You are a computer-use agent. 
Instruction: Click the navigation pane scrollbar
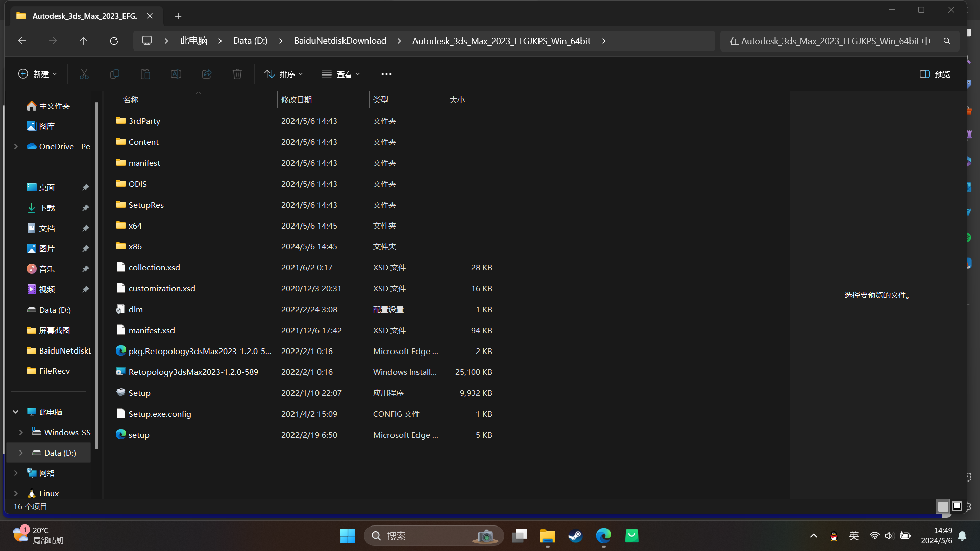pos(96,275)
